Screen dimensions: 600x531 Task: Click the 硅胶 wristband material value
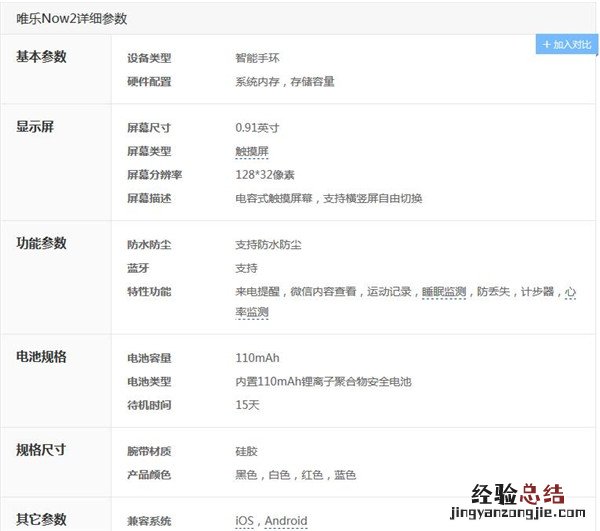pos(246,452)
